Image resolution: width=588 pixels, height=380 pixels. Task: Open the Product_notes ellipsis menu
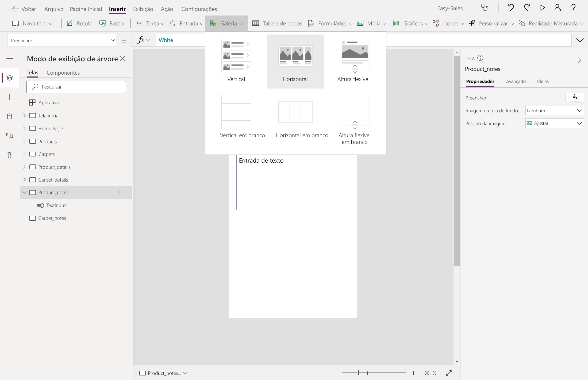point(120,192)
